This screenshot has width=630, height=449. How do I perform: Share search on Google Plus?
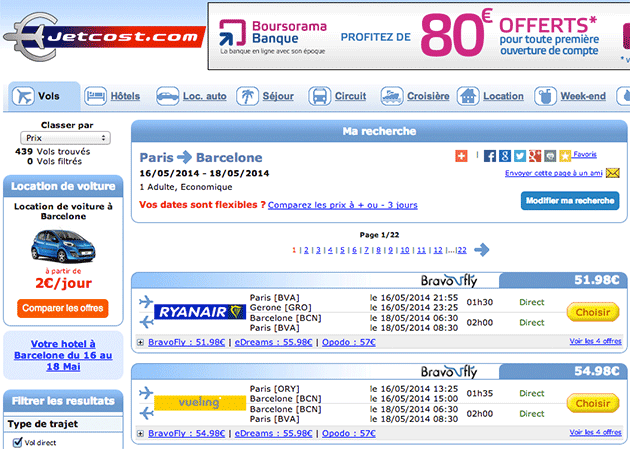(x=535, y=156)
